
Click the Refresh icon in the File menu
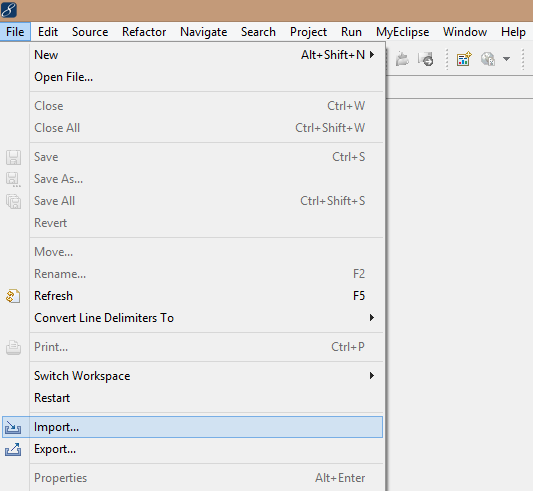tap(13, 296)
